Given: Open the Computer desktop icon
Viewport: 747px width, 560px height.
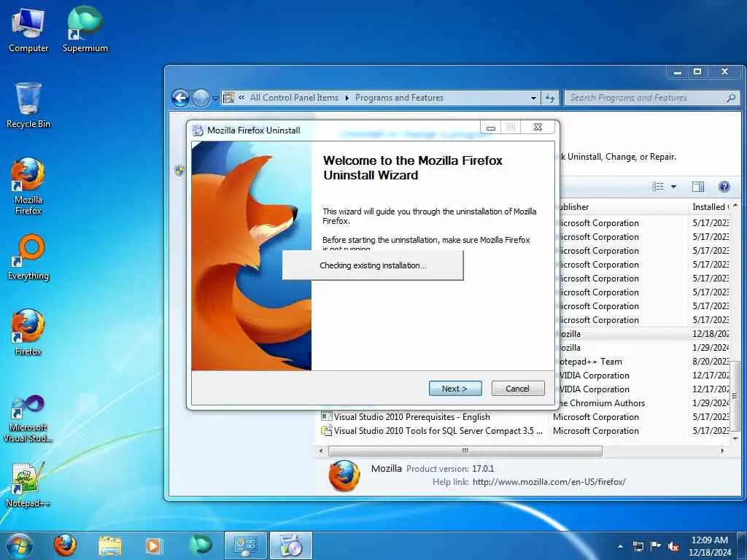Looking at the screenshot, I should [x=28, y=31].
